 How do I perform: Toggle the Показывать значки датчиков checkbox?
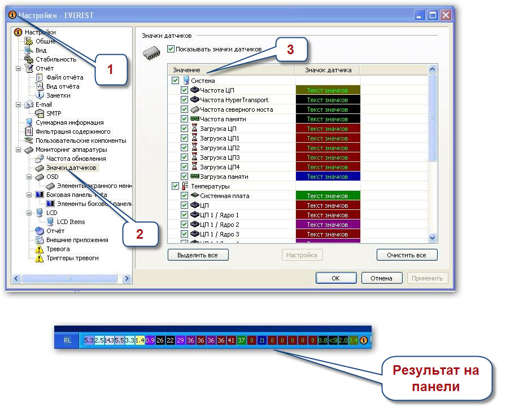point(171,49)
